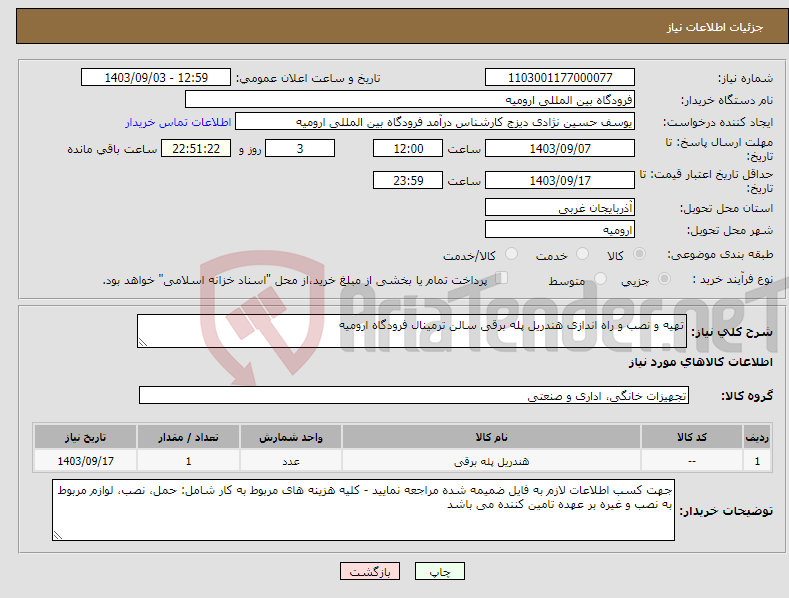Click the price validity date 1403/09/17 field
Viewport: 789px width, 598px height.
[x=560, y=180]
